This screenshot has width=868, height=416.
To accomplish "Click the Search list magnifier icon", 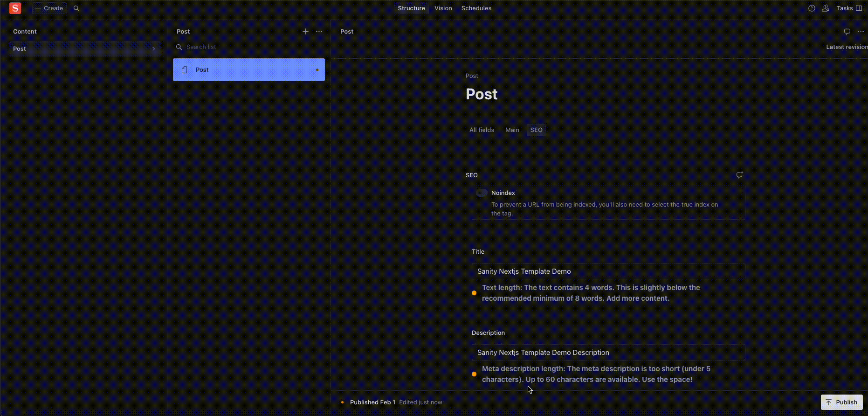I will point(179,47).
